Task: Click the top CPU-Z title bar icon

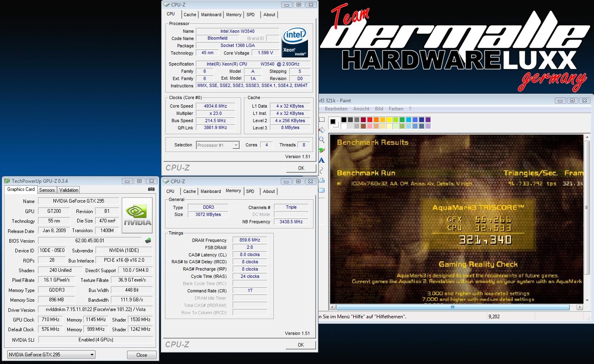Action: [x=166, y=5]
